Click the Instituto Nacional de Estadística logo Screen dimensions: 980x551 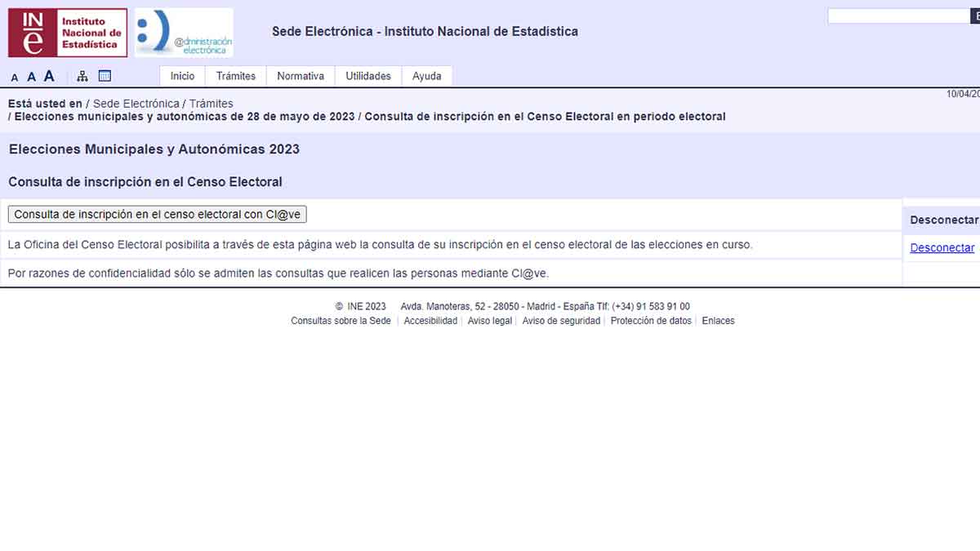coord(67,32)
